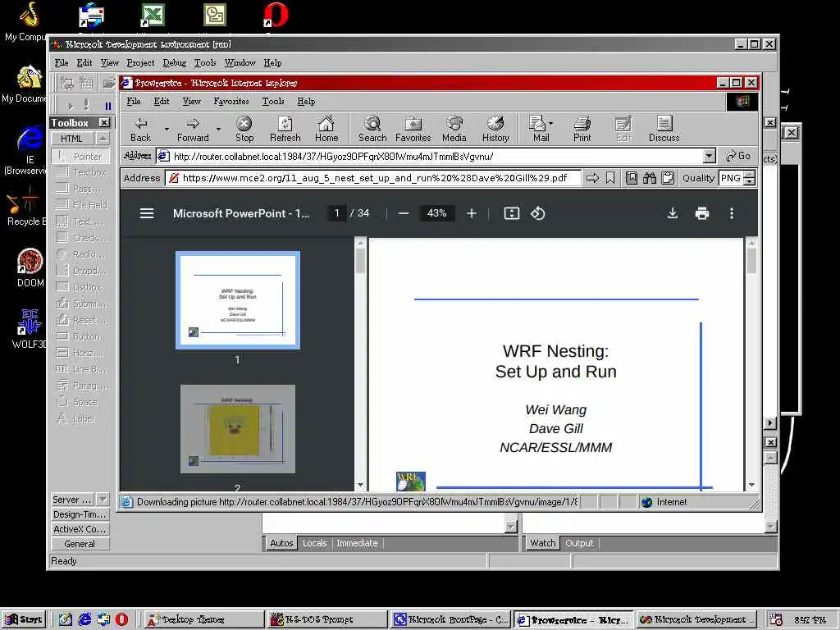This screenshot has height=630, width=840.
Task: Open the DOOM desktop shortcut
Action: [30, 267]
